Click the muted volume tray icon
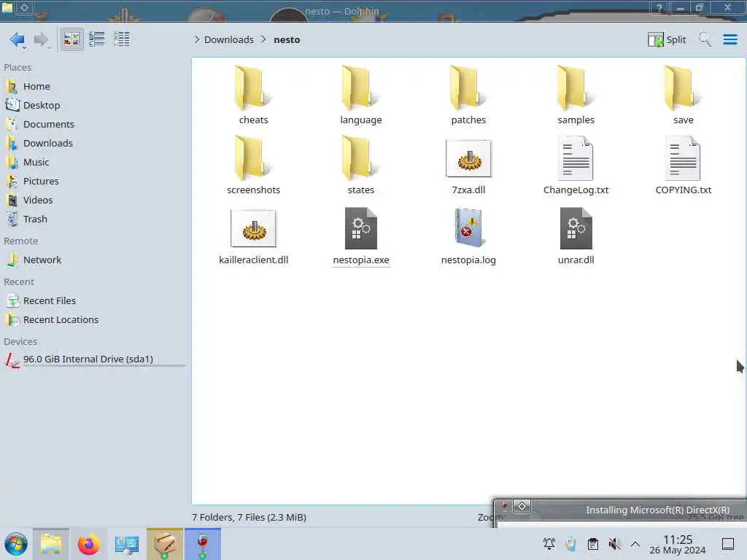Image resolution: width=747 pixels, height=560 pixels. point(614,544)
